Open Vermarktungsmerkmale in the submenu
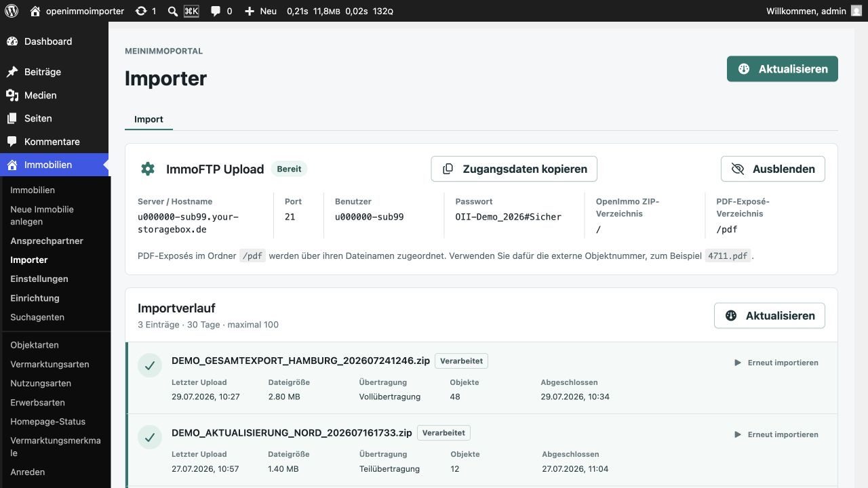This screenshot has height=488, width=868. [x=54, y=447]
